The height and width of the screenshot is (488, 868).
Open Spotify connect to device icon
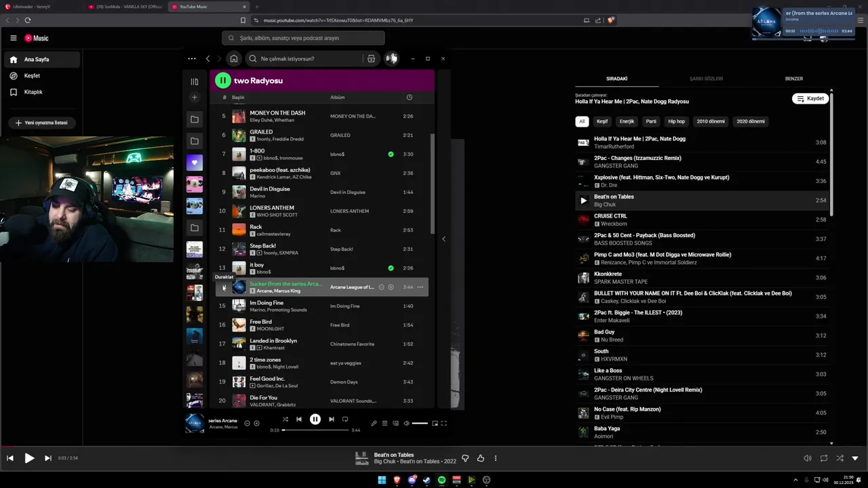395,424
